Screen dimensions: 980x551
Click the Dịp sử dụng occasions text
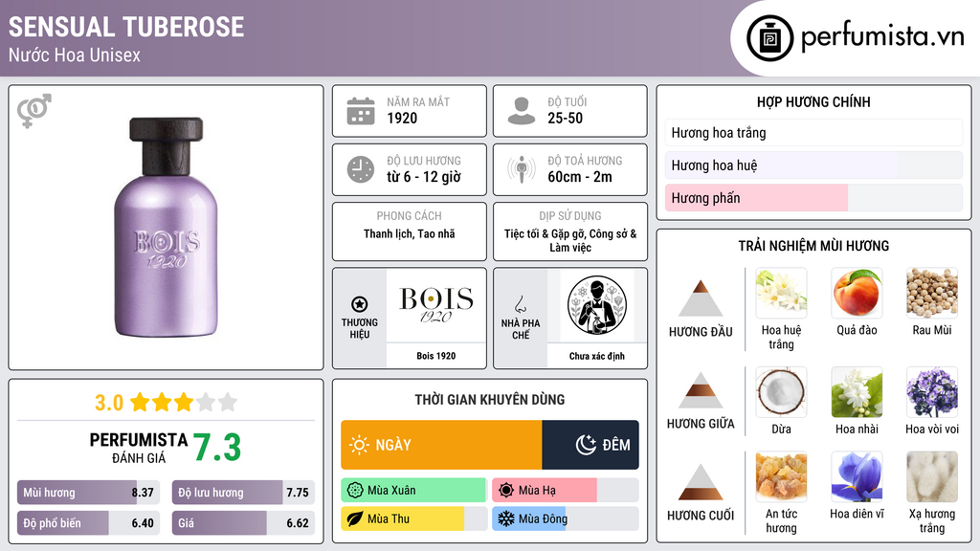pyautogui.click(x=570, y=240)
